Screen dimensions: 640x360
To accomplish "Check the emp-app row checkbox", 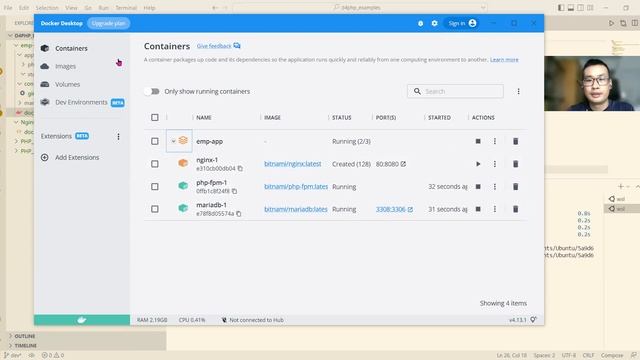I will (155, 141).
